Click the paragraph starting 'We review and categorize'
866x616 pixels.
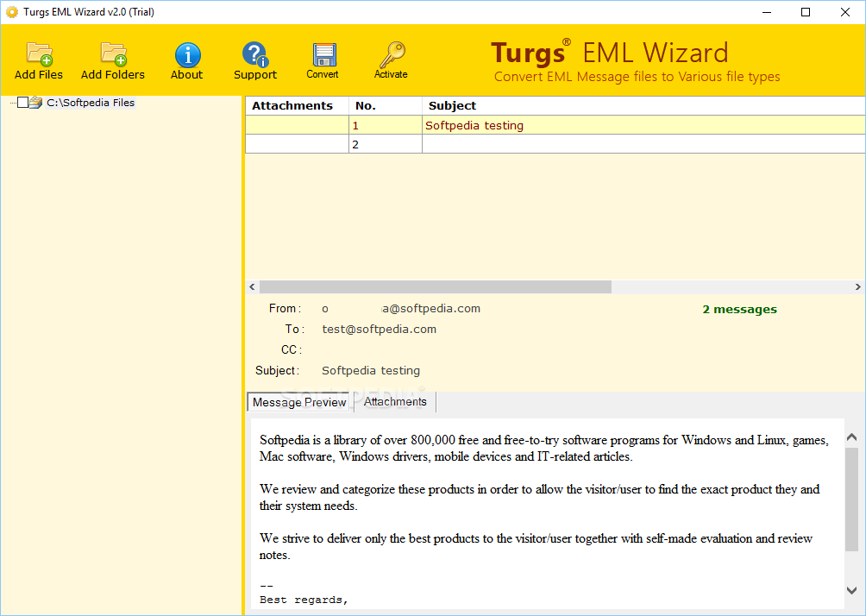(x=540, y=497)
